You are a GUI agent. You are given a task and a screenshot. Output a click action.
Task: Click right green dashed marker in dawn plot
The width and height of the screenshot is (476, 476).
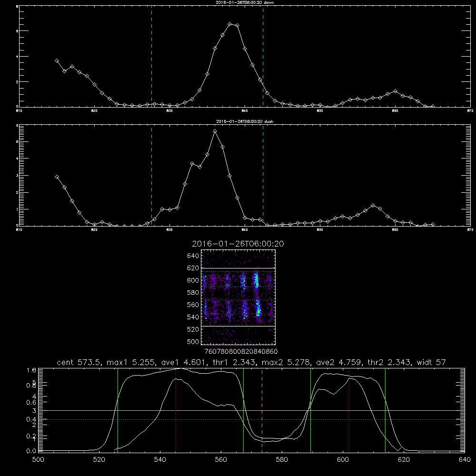pyautogui.click(x=263, y=56)
